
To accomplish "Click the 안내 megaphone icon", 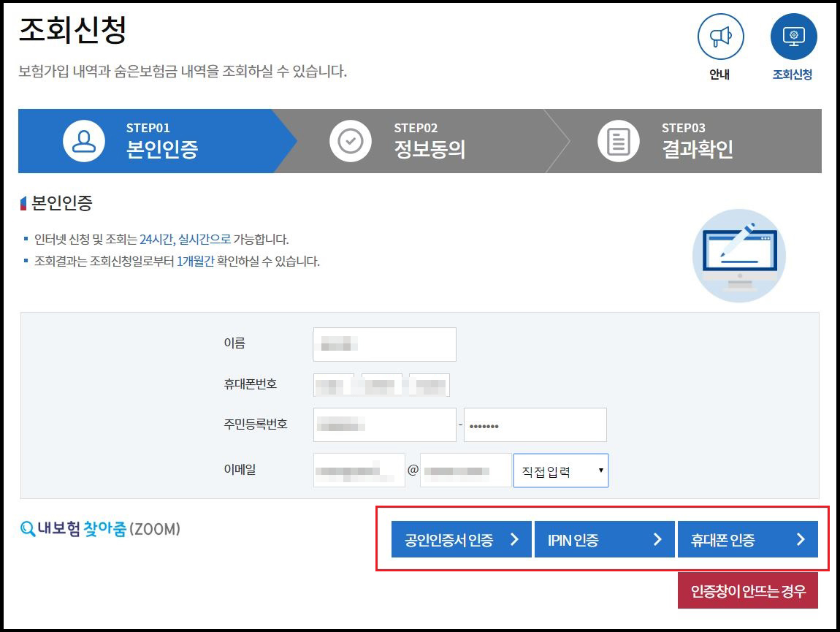I will (x=720, y=37).
